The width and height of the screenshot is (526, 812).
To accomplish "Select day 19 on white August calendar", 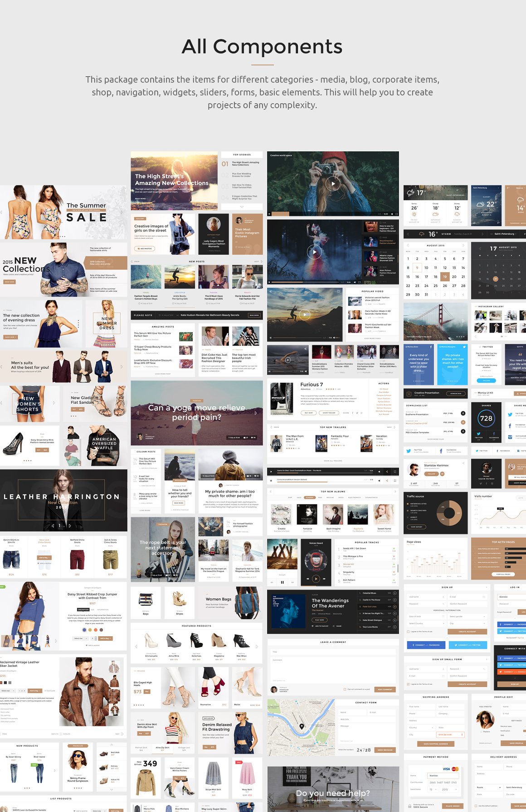I will pos(445,276).
